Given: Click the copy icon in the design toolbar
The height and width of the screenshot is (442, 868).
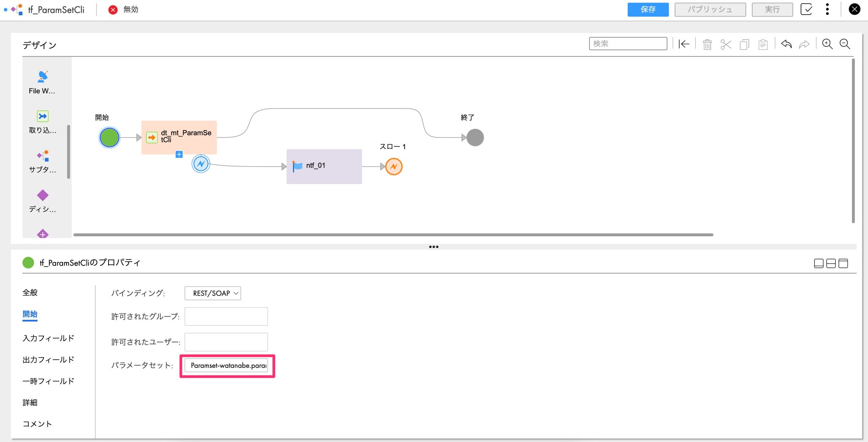Looking at the screenshot, I should (x=744, y=44).
